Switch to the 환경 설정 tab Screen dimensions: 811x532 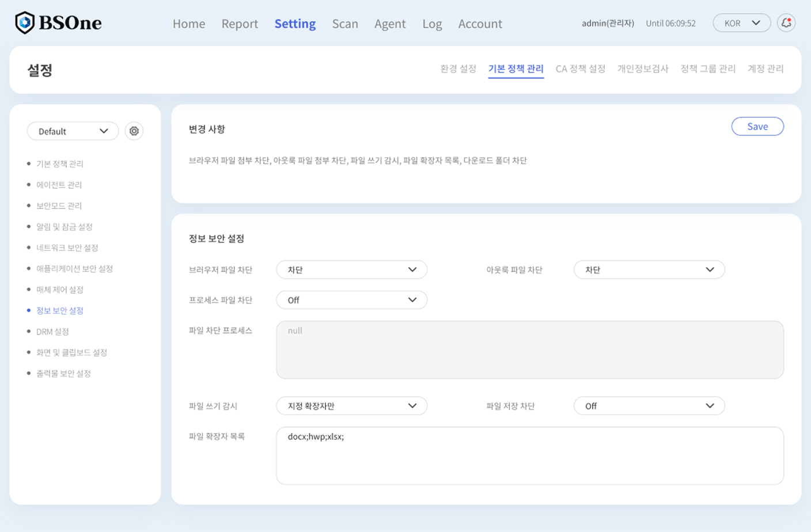point(458,69)
